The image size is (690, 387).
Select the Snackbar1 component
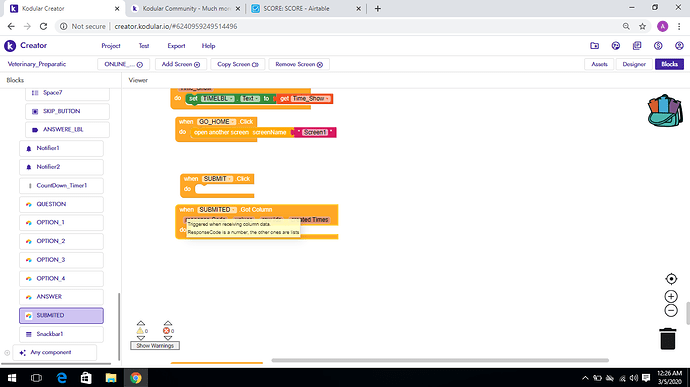point(61,334)
